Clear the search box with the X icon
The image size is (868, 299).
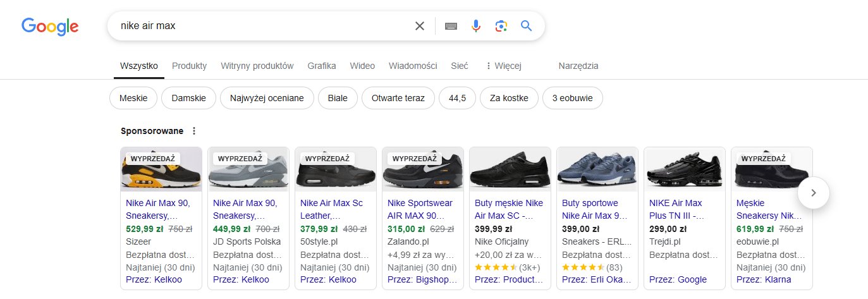(x=420, y=26)
